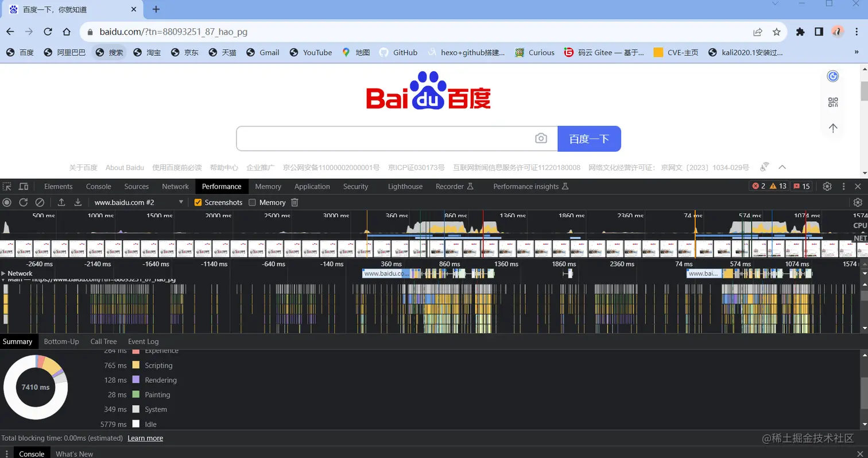Click the QR code icon on the page

point(833,102)
